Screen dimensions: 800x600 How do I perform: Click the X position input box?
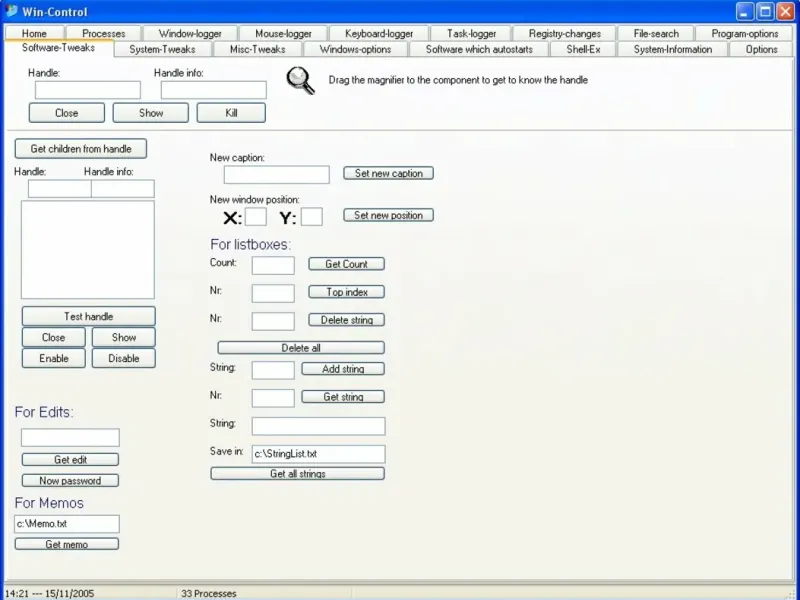click(256, 217)
